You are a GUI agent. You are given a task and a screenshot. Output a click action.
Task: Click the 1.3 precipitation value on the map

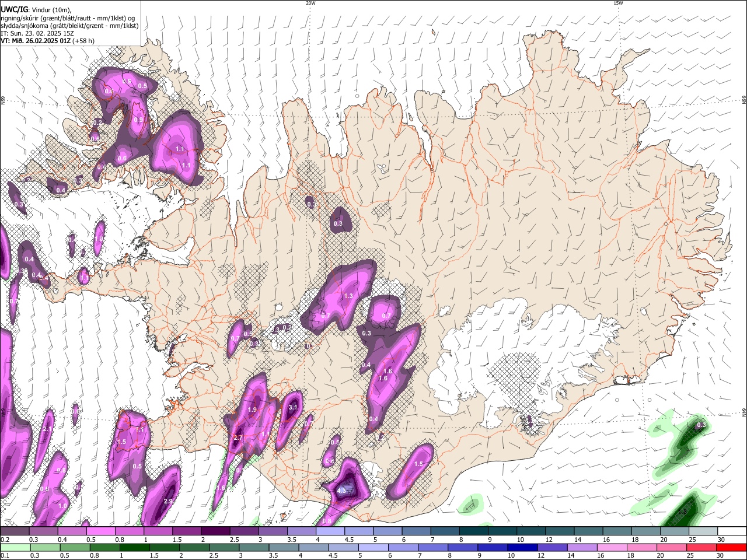[348, 296]
